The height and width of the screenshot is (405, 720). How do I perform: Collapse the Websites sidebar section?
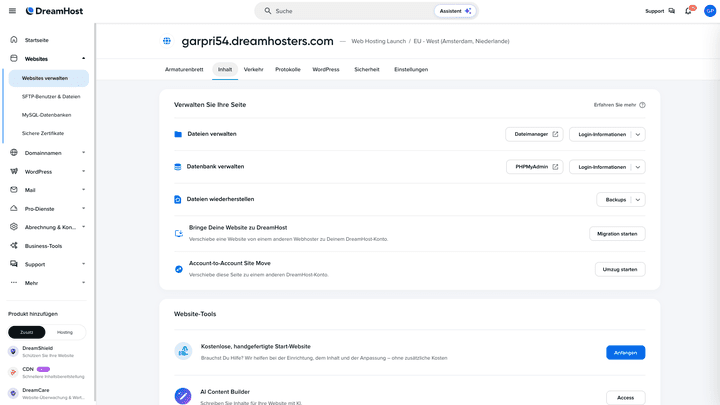point(84,58)
